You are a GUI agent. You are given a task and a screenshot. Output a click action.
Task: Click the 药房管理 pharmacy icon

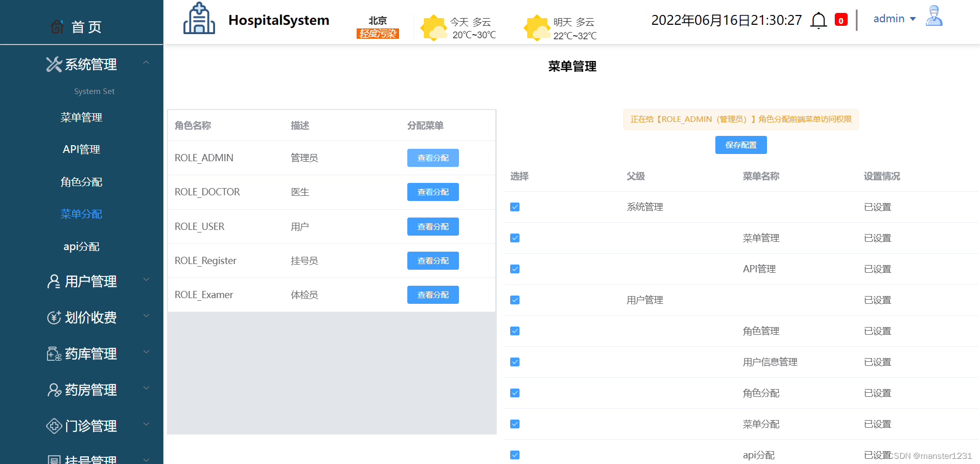(x=54, y=390)
